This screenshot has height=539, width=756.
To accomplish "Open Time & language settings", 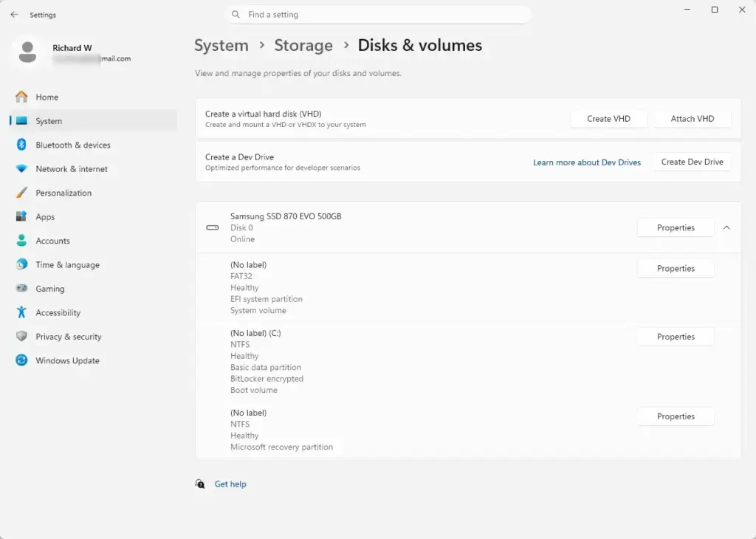I will pos(93,264).
